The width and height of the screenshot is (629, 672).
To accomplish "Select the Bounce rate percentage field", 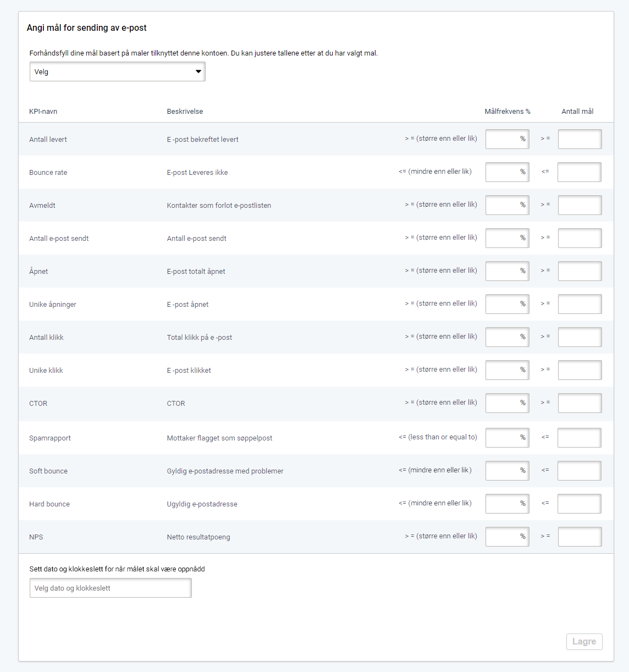I will pyautogui.click(x=507, y=172).
